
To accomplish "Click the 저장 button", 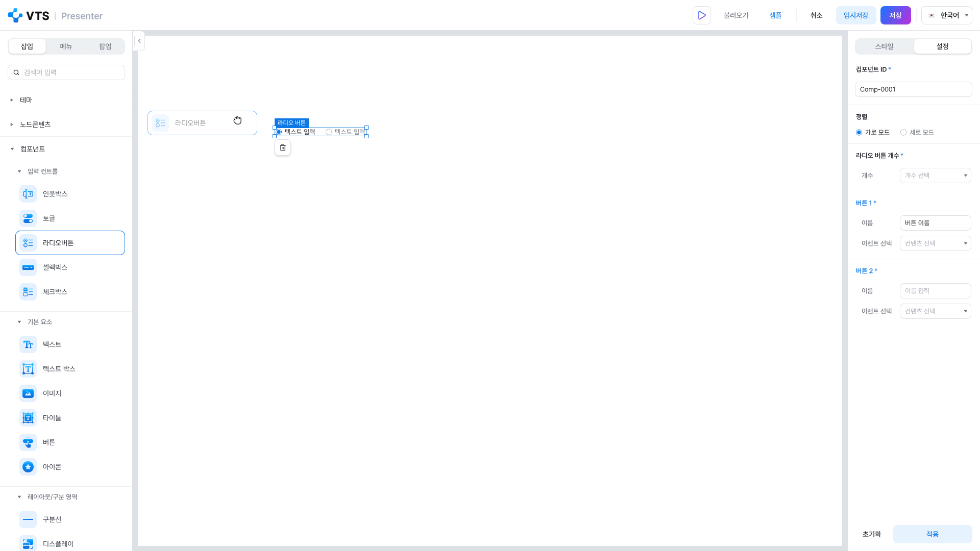I will pos(896,15).
